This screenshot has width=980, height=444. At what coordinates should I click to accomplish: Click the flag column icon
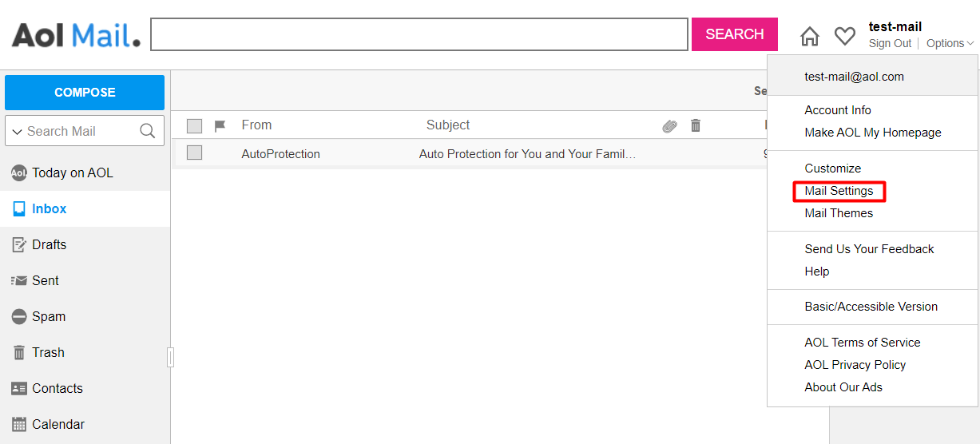coord(220,125)
